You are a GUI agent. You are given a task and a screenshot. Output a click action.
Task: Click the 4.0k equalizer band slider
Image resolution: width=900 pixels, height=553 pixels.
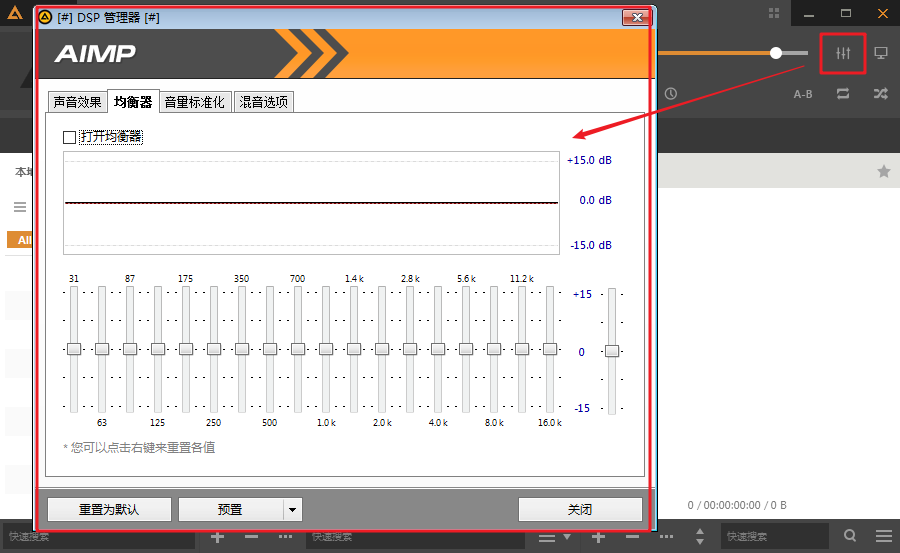pyautogui.click(x=438, y=349)
